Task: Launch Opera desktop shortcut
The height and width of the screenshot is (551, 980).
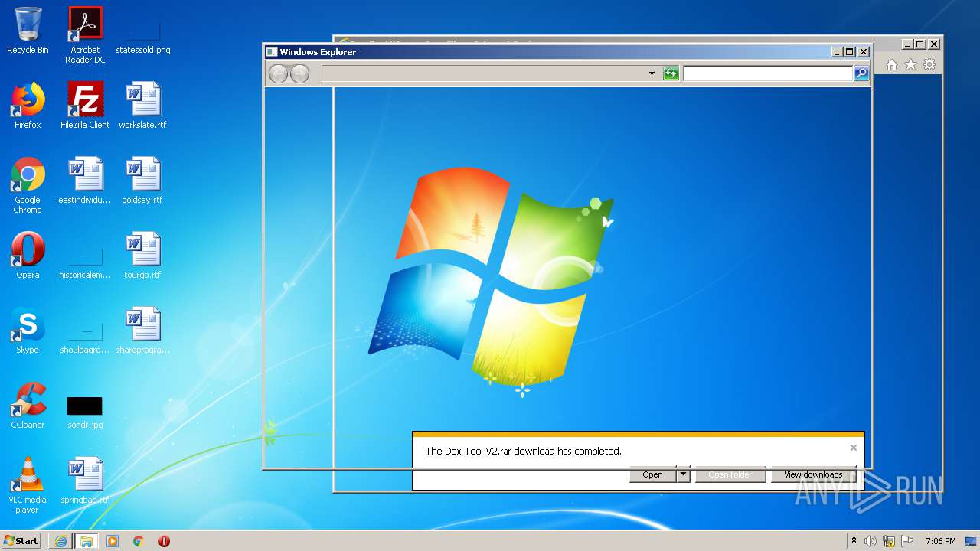Action: pos(28,256)
